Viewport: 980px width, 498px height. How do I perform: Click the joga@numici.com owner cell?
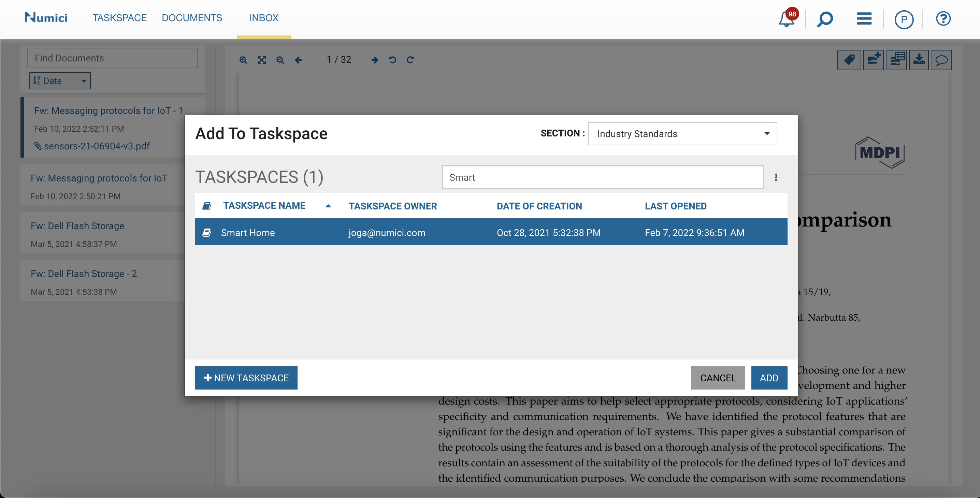387,233
